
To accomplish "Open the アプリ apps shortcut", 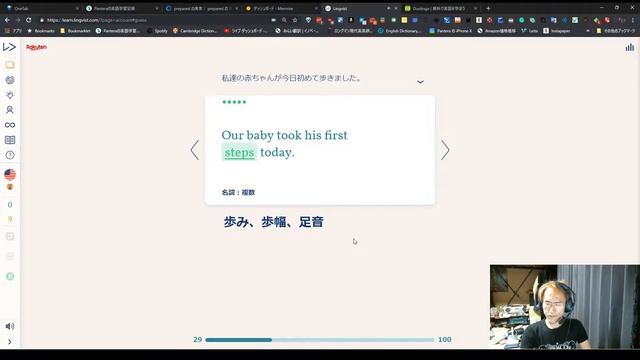I will 13,31.
